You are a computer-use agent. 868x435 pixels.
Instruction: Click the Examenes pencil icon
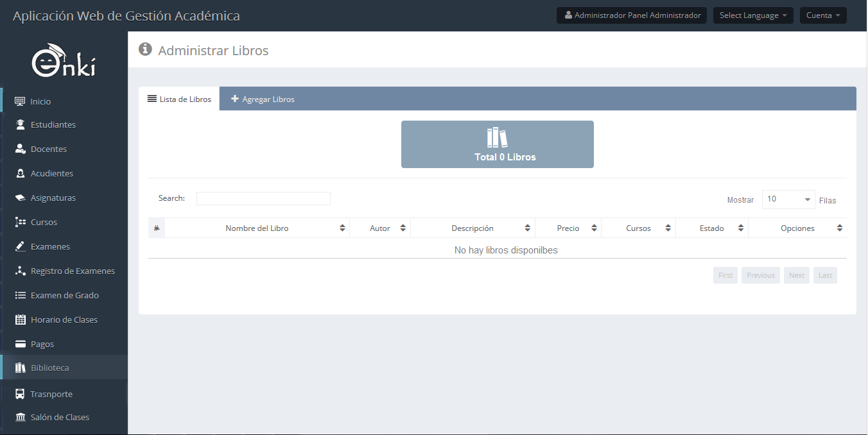[20, 246]
